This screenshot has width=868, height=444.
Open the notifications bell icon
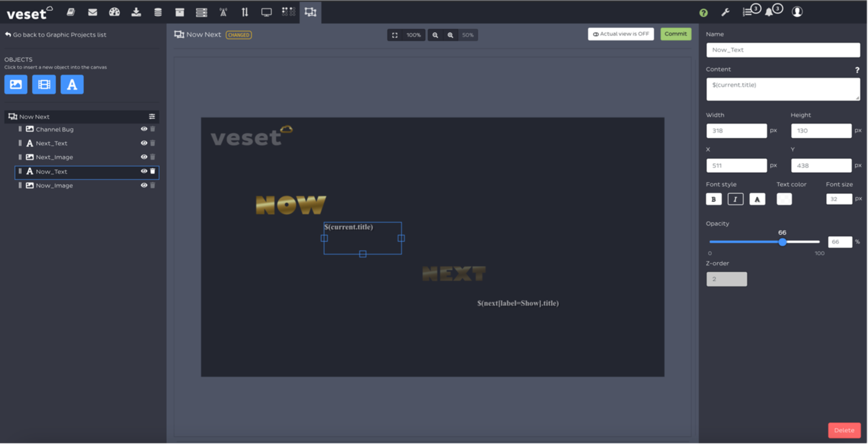click(x=769, y=12)
